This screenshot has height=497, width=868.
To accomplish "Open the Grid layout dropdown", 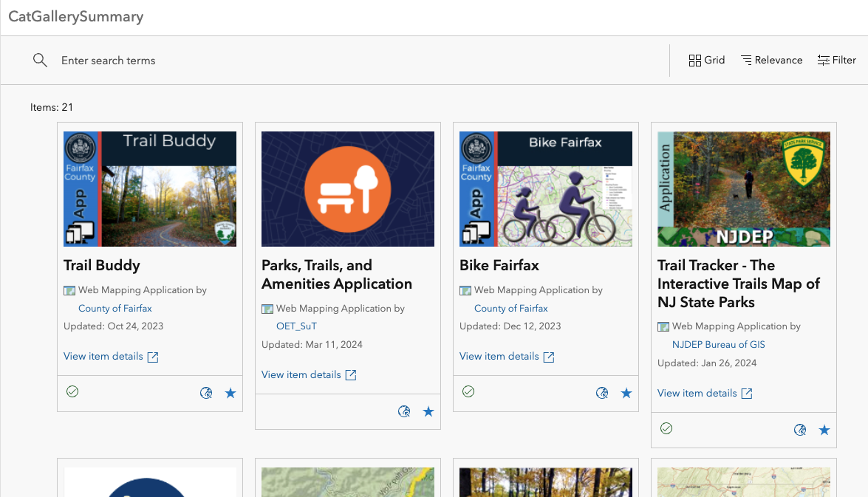I will (x=706, y=61).
